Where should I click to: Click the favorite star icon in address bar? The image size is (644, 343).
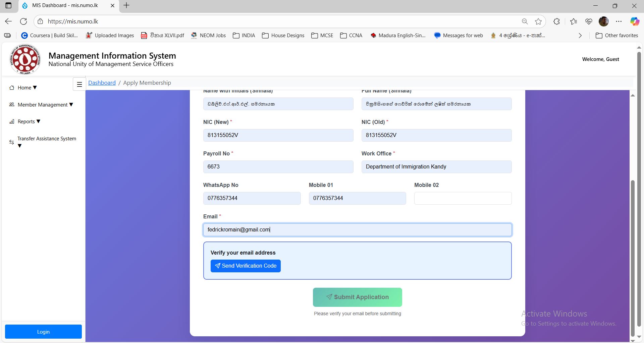click(538, 21)
